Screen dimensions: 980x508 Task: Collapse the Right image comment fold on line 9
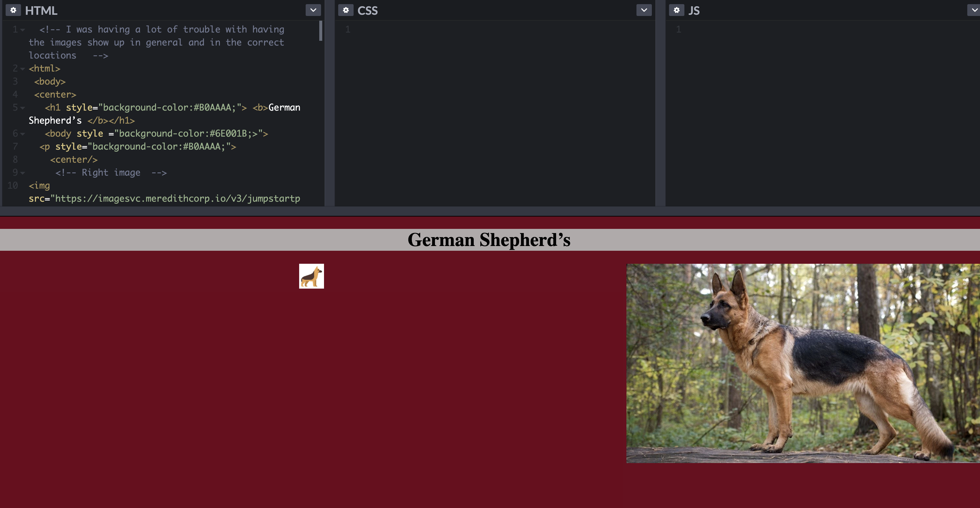click(23, 173)
